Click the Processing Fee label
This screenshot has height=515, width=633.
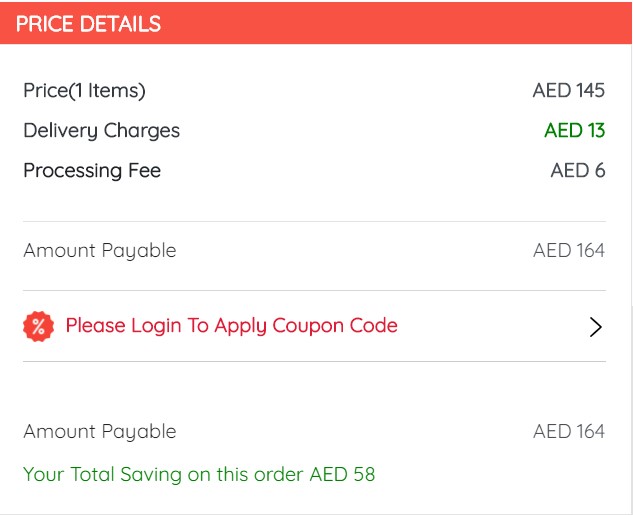point(92,171)
